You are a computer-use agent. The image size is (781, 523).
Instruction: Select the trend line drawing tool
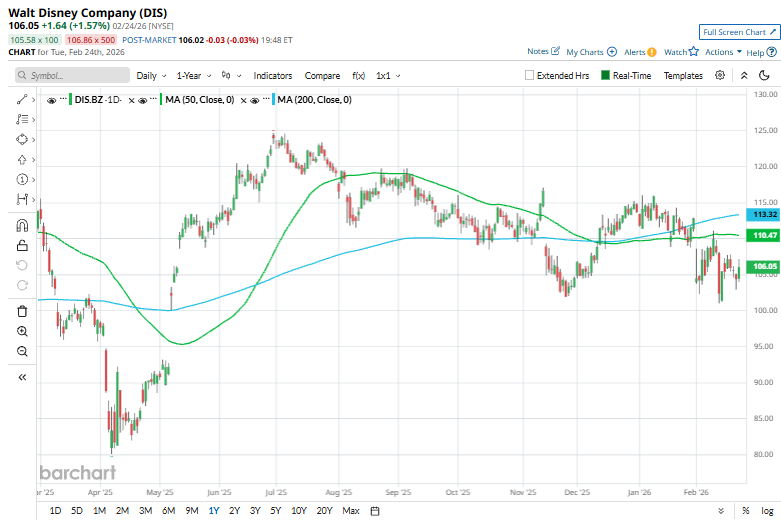click(x=21, y=100)
